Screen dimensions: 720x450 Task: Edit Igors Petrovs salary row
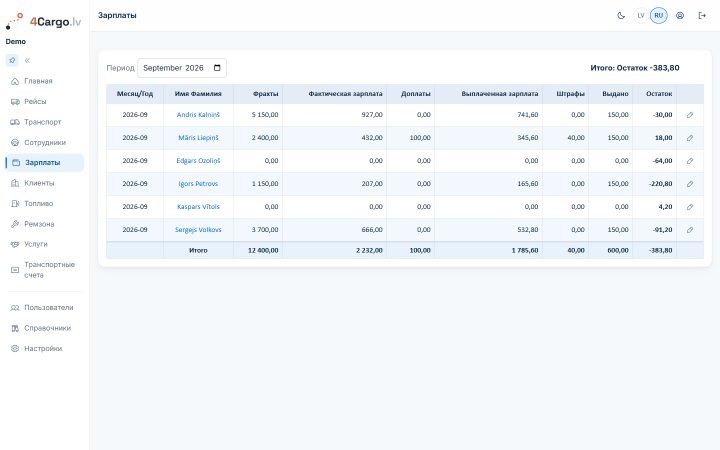tap(690, 184)
